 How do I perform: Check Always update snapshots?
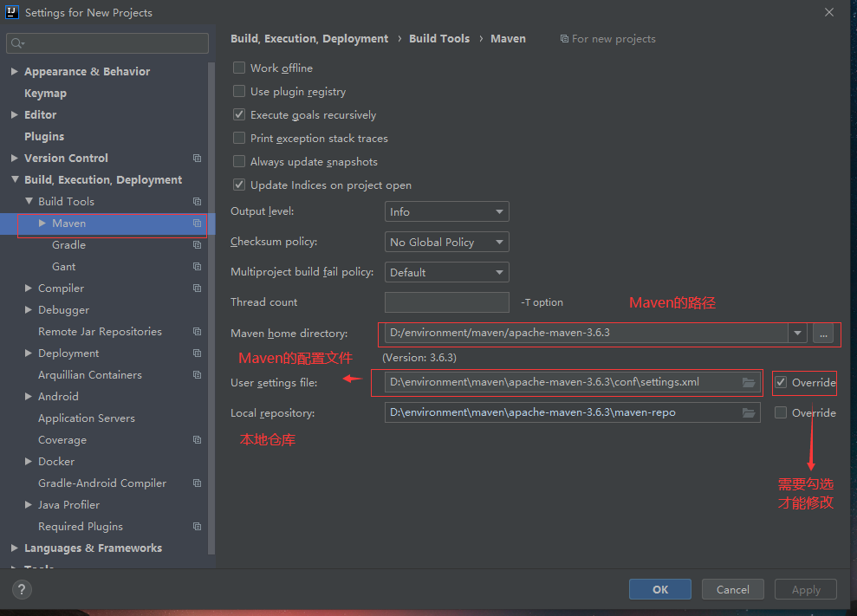point(239,162)
